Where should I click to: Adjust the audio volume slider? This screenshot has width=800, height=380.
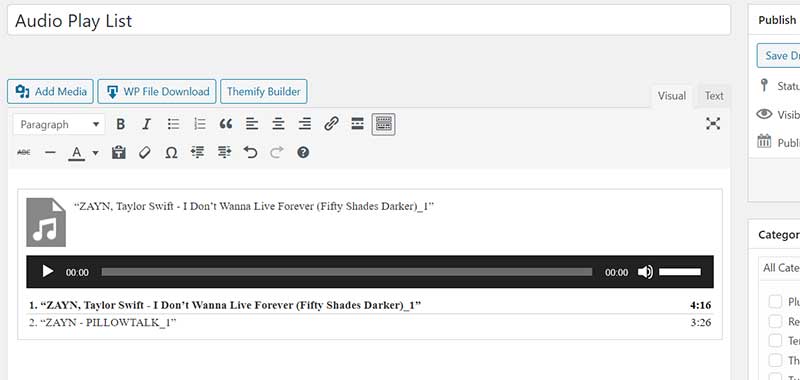[x=680, y=272]
